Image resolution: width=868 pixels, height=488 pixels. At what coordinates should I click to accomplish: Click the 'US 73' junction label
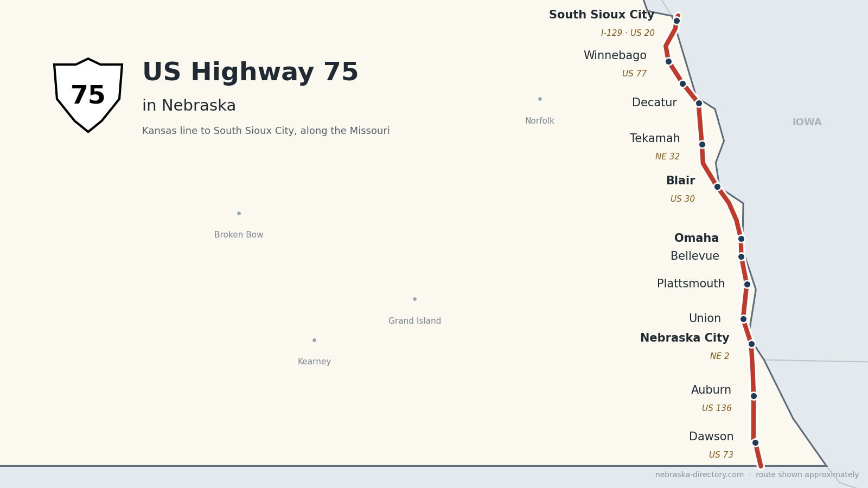coord(721,455)
